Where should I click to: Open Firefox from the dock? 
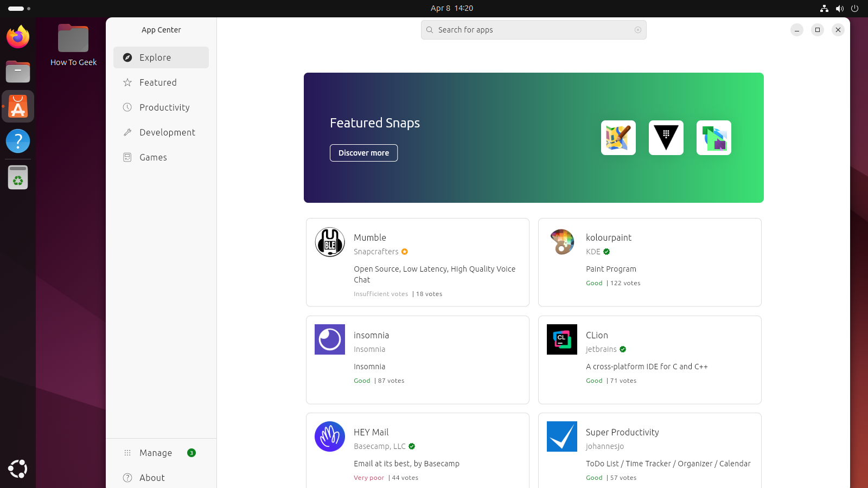tap(18, 37)
